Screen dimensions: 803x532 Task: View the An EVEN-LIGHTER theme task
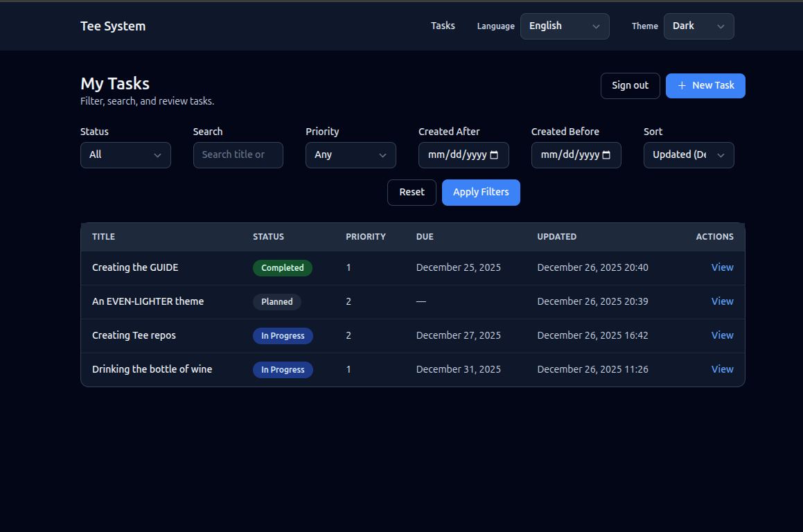(x=722, y=301)
